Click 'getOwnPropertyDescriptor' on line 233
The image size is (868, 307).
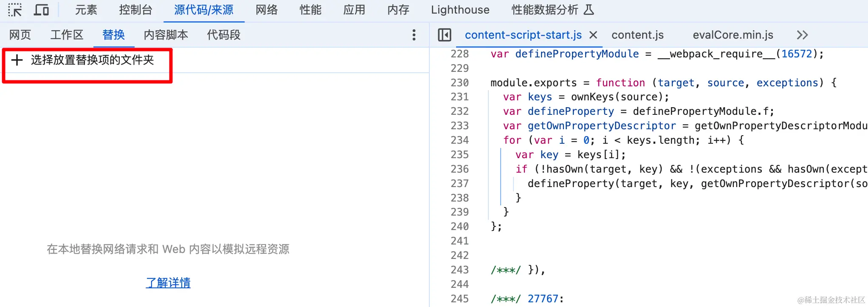pos(602,126)
